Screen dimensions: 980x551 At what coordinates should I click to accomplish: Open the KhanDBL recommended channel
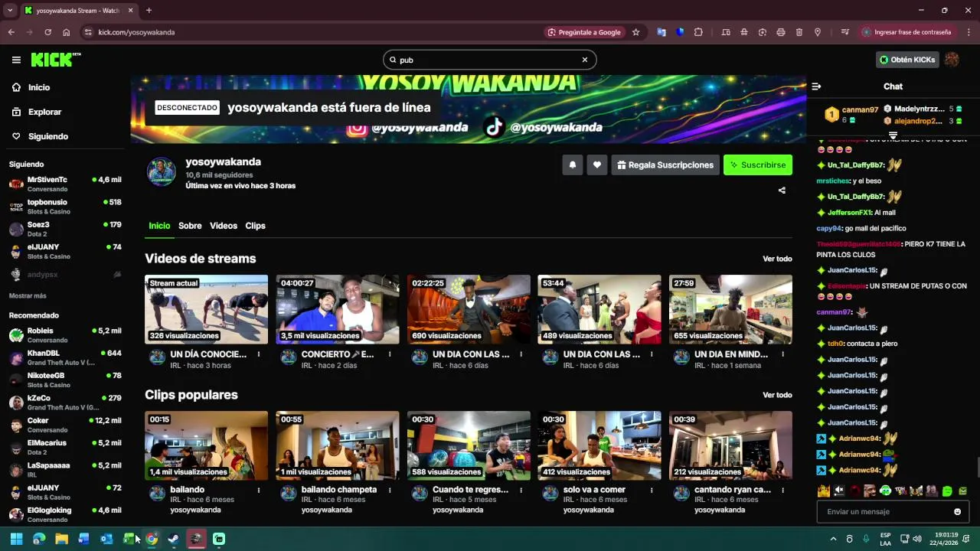pyautogui.click(x=65, y=357)
